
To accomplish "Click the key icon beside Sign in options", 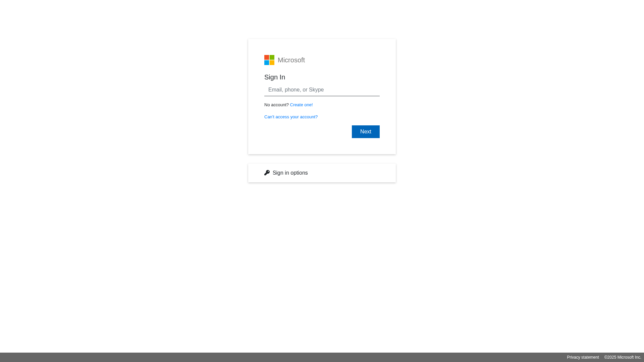I will point(267,173).
